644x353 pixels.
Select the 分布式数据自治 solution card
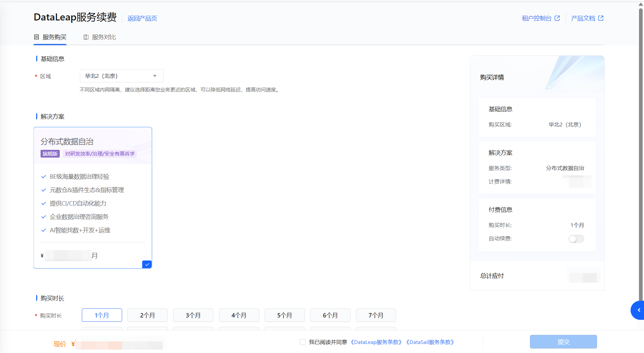point(93,198)
